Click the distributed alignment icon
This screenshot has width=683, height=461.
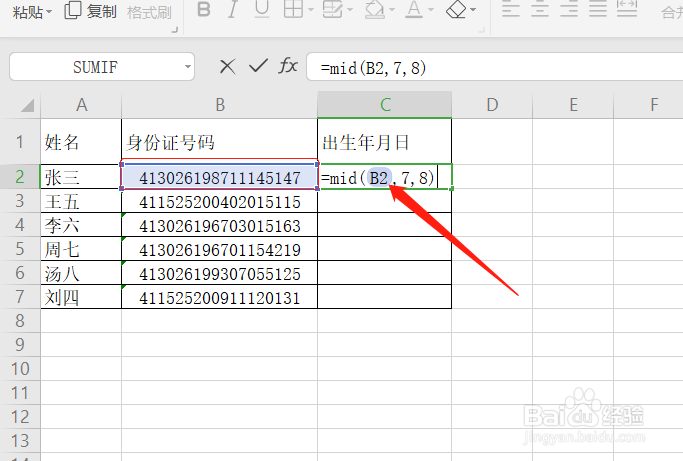pyautogui.click(x=627, y=9)
